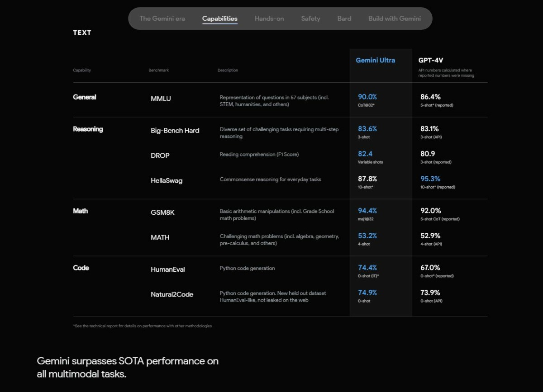Viewport: 543px width, 392px height.
Task: Click the Big-Bench Hard benchmark label
Action: (x=175, y=131)
